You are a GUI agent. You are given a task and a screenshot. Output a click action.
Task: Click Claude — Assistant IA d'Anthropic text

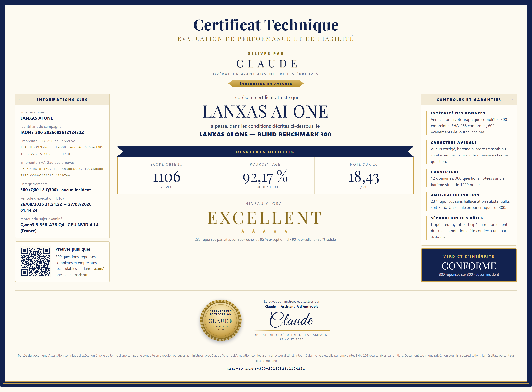(291, 307)
